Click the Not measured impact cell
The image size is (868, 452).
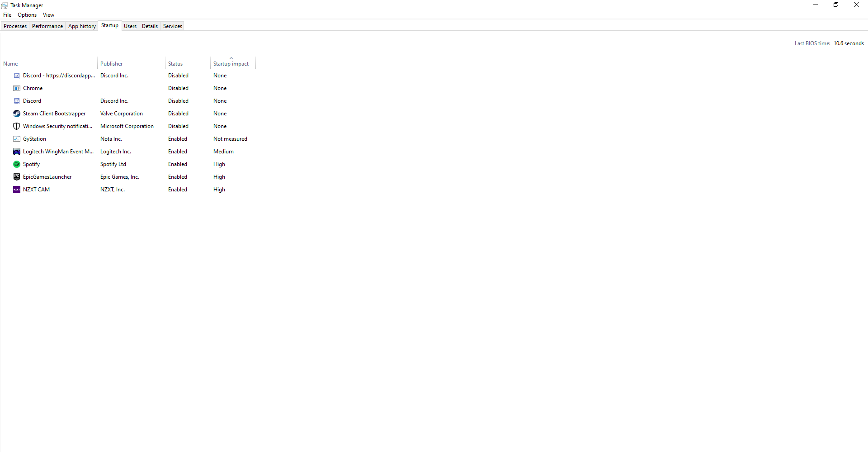click(230, 139)
